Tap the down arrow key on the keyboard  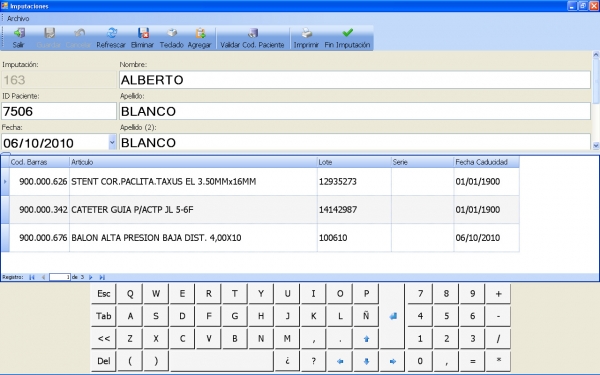(x=366, y=361)
